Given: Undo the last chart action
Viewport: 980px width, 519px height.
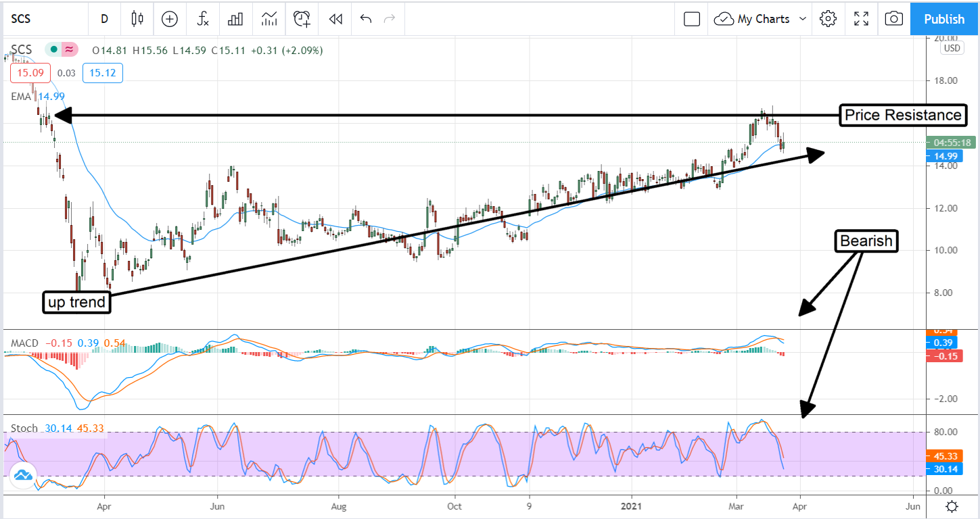Looking at the screenshot, I should pyautogui.click(x=366, y=19).
